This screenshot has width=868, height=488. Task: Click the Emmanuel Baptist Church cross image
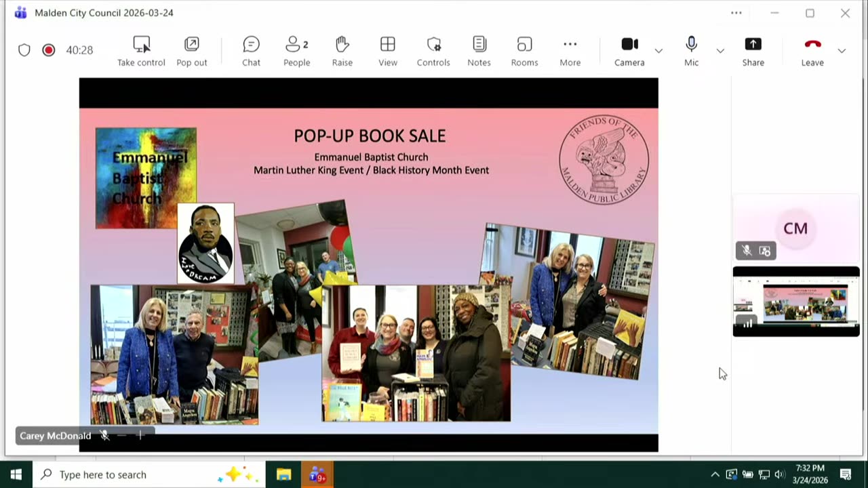146,178
